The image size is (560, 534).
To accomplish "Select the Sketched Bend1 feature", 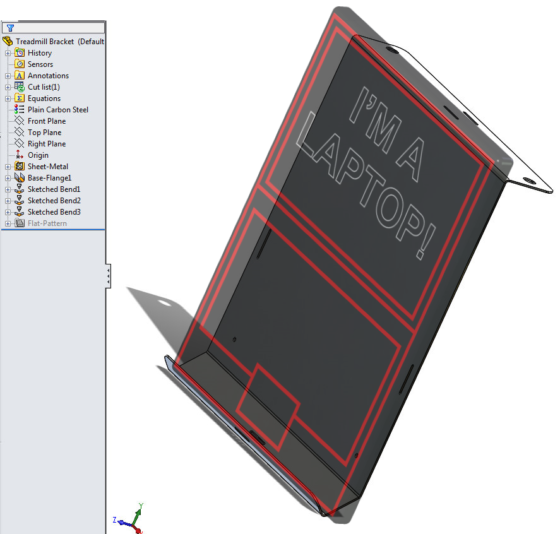I will (x=54, y=189).
